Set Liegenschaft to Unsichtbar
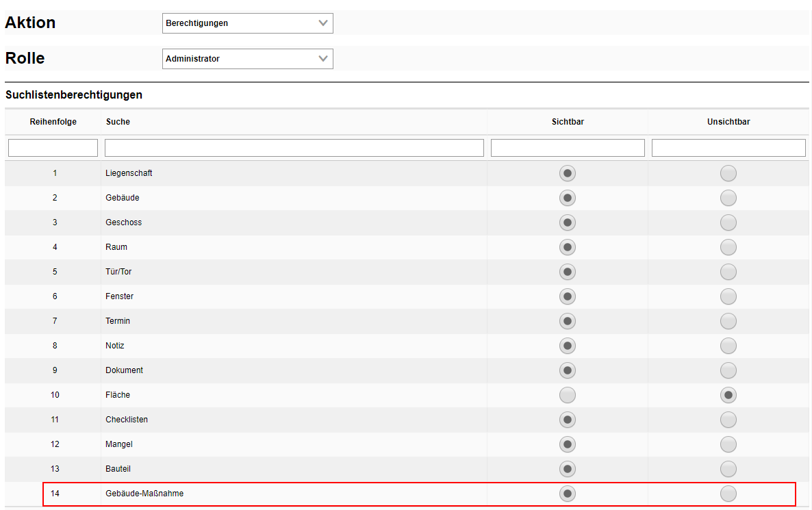Viewport: 812px width, 510px height. 728,173
